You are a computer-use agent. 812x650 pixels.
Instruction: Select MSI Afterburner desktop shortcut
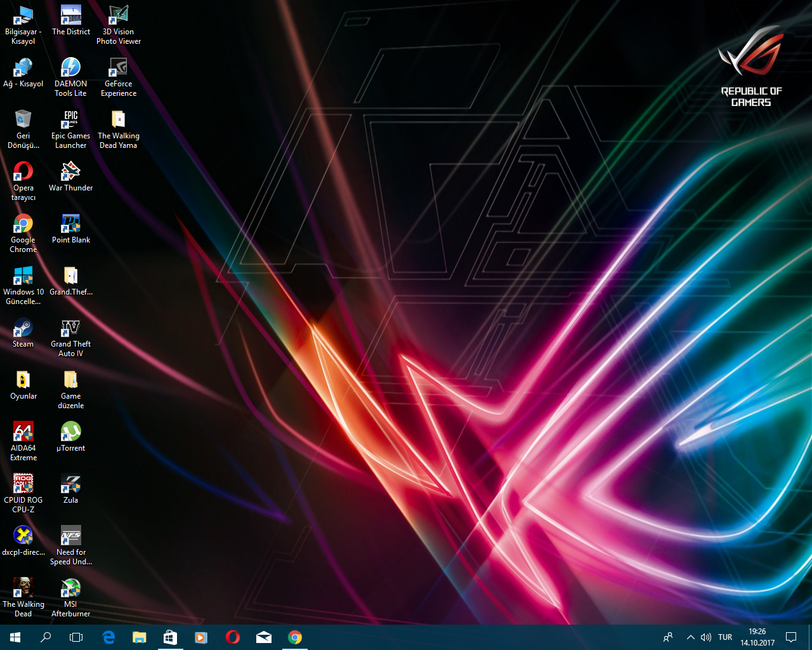[71, 598]
